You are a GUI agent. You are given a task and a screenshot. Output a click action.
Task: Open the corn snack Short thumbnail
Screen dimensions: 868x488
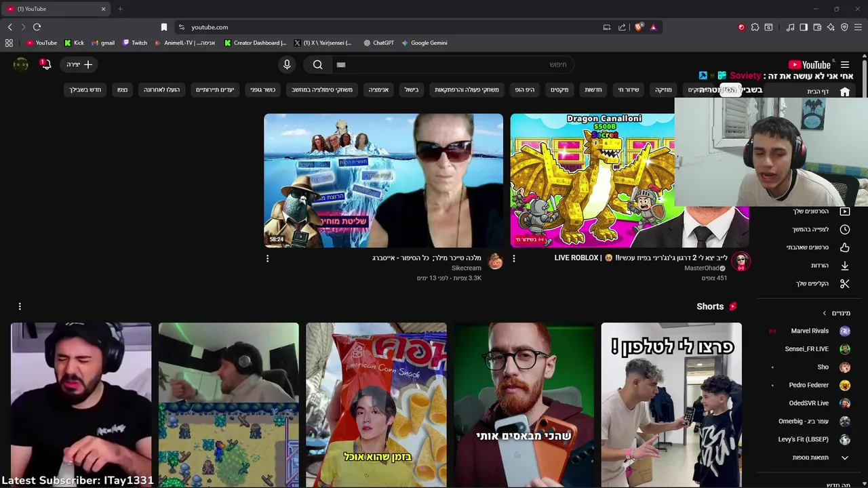tap(376, 405)
